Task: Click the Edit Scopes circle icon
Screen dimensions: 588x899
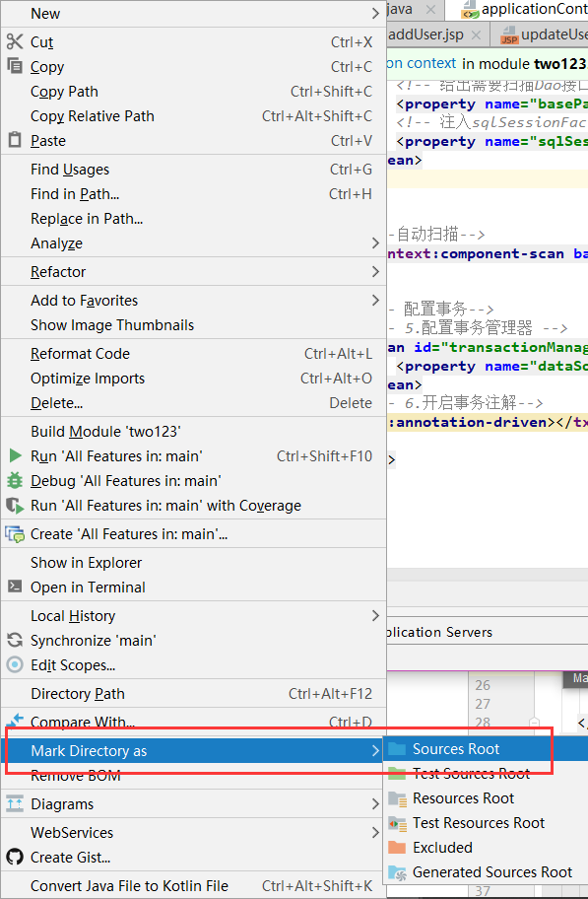Action: 15,664
